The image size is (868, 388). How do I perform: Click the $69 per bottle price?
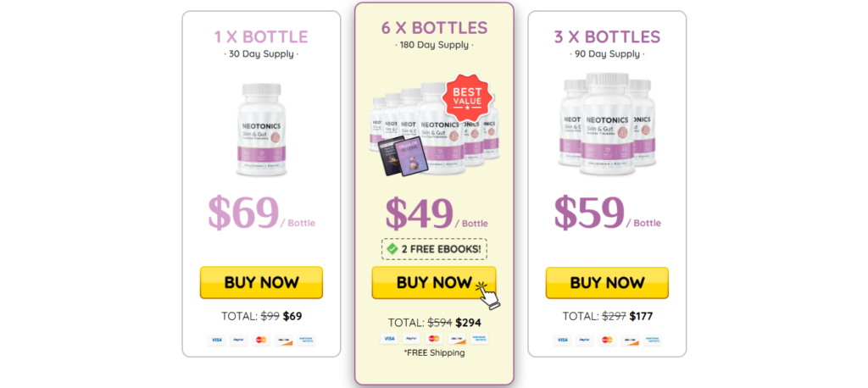tap(261, 213)
